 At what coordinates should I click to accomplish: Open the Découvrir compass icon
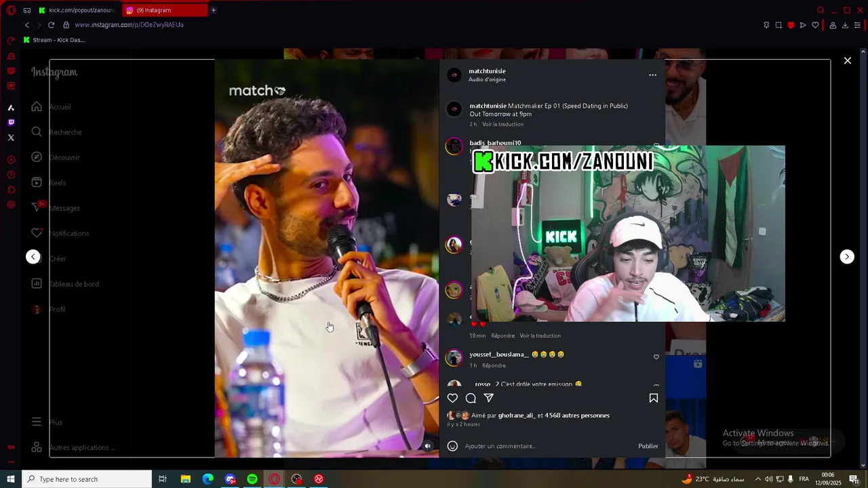[37, 157]
